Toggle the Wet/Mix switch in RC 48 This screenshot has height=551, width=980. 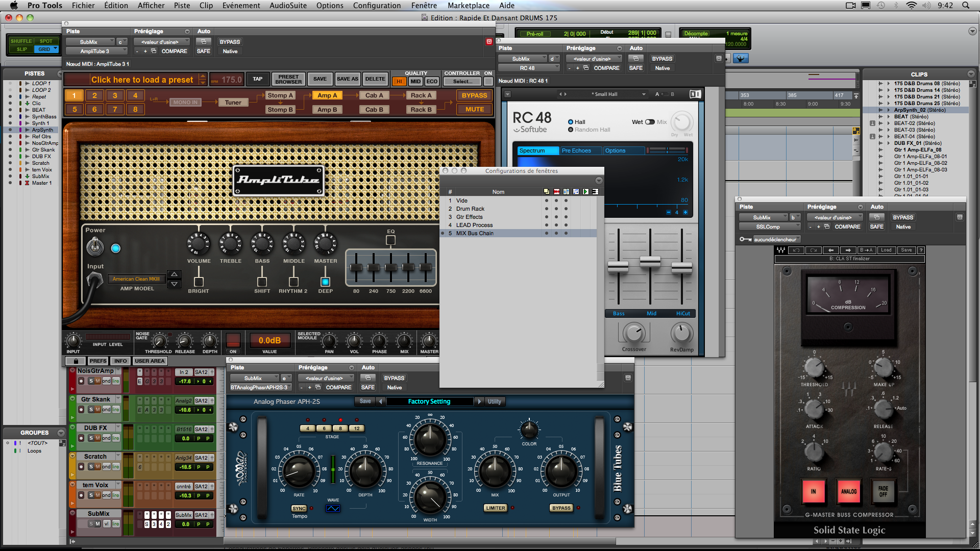[x=650, y=122]
